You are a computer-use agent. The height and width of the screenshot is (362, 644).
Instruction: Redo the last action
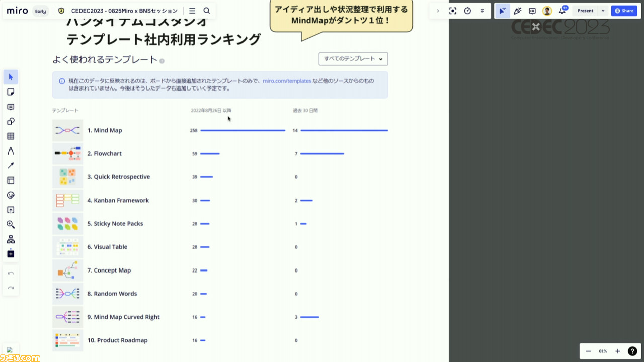11,288
